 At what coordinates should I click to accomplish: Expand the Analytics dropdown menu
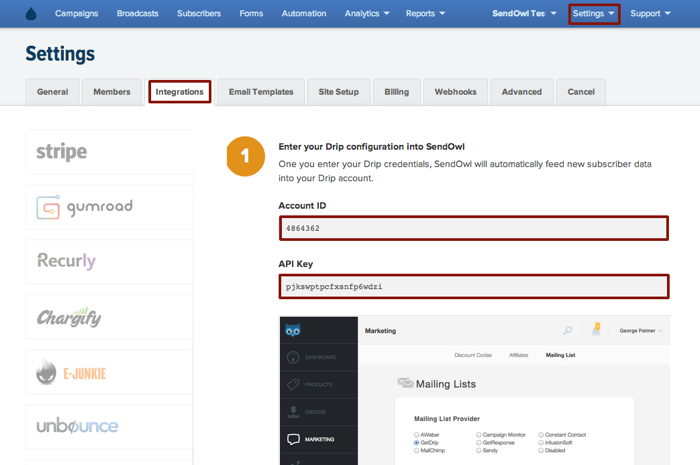[x=367, y=13]
